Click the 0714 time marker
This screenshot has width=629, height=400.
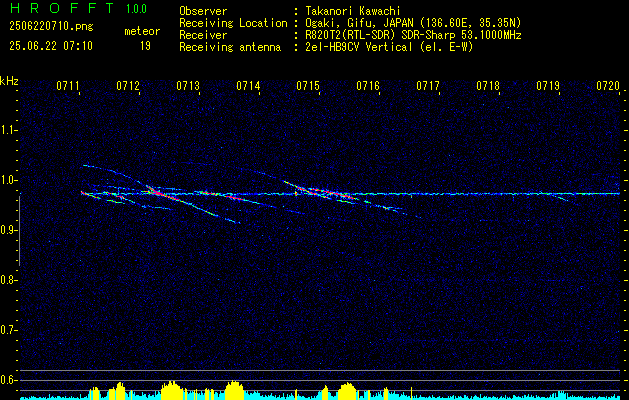[248, 85]
